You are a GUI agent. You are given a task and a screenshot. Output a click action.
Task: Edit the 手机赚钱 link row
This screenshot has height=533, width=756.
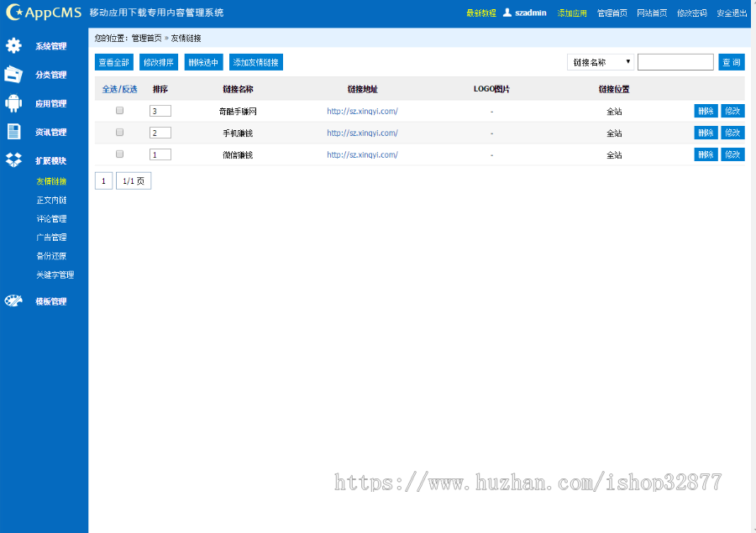(732, 133)
